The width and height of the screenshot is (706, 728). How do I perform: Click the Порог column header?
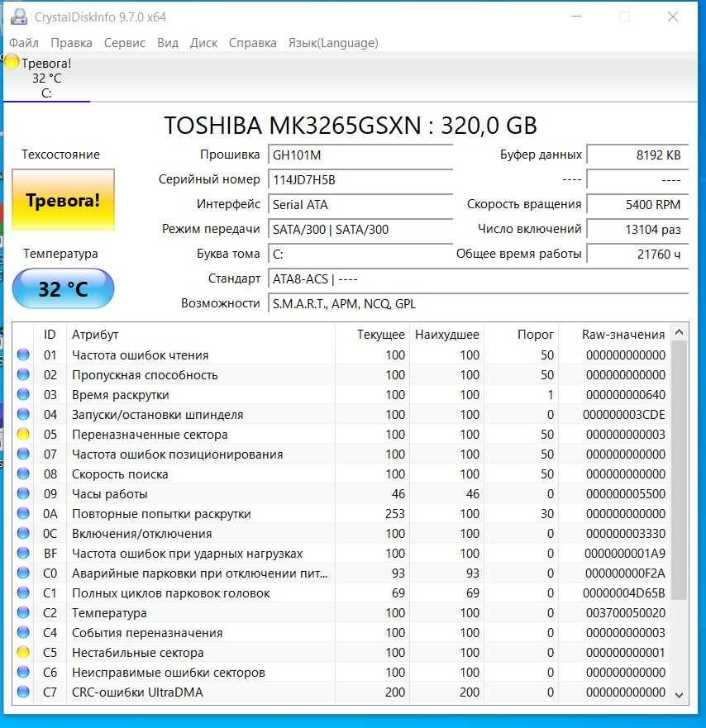pos(521,335)
